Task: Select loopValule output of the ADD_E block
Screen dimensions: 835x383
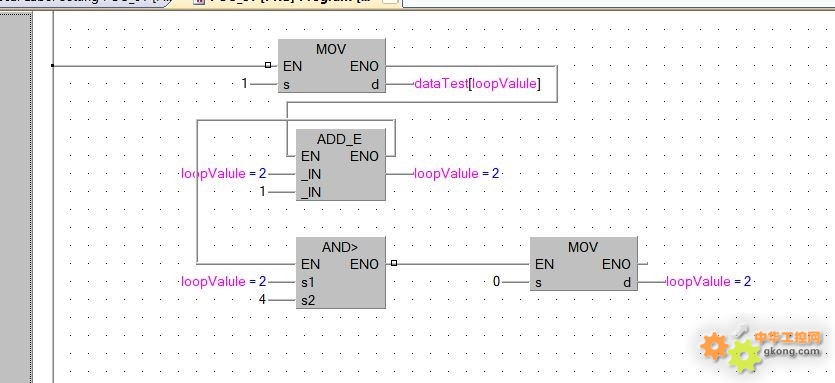Action: (456, 174)
